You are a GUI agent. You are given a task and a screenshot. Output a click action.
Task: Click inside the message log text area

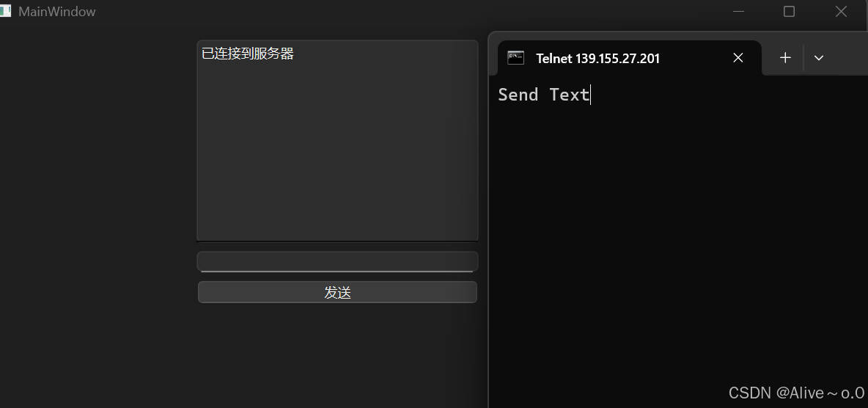[x=337, y=150]
